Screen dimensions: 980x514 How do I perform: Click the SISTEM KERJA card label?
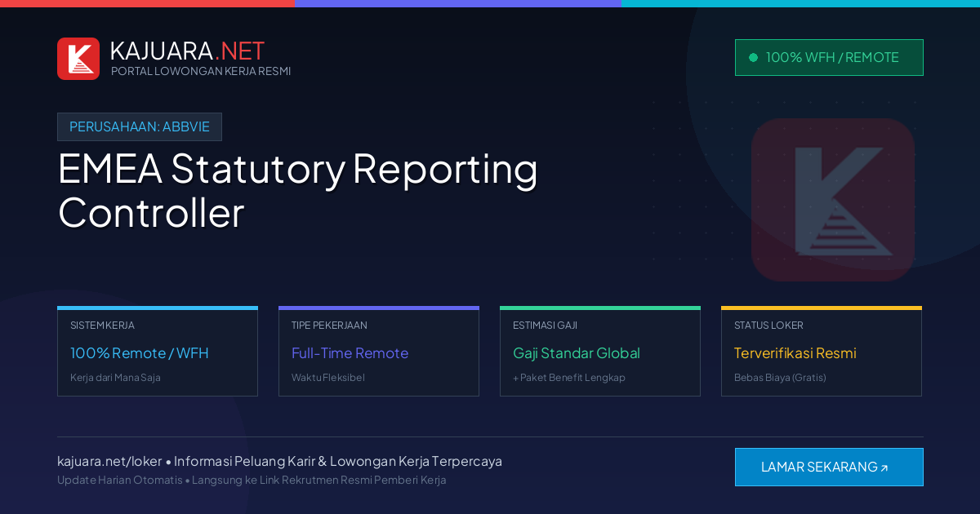click(x=102, y=325)
